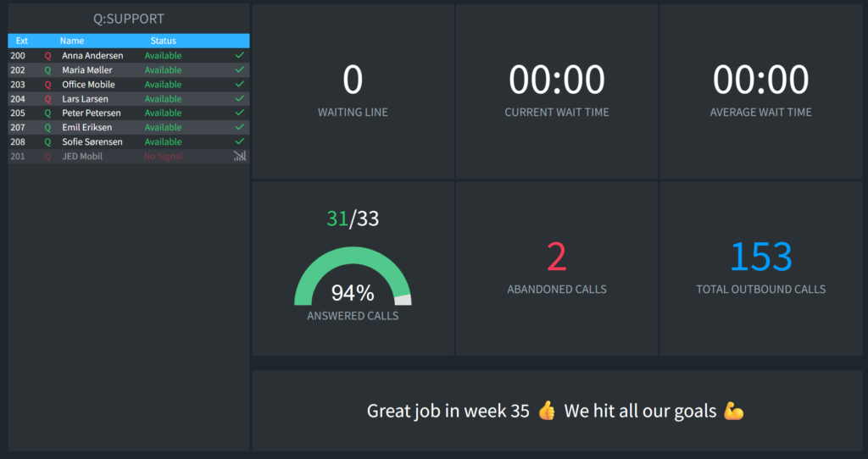The width and height of the screenshot is (868, 459).
Task: Click the no-signal bars icon for JED Mobil
Action: [239, 156]
